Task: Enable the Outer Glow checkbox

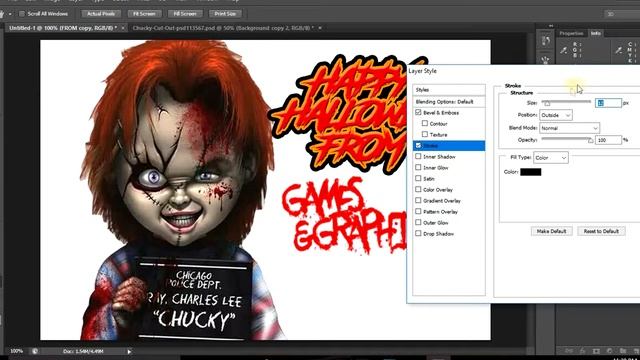Action: click(418, 222)
